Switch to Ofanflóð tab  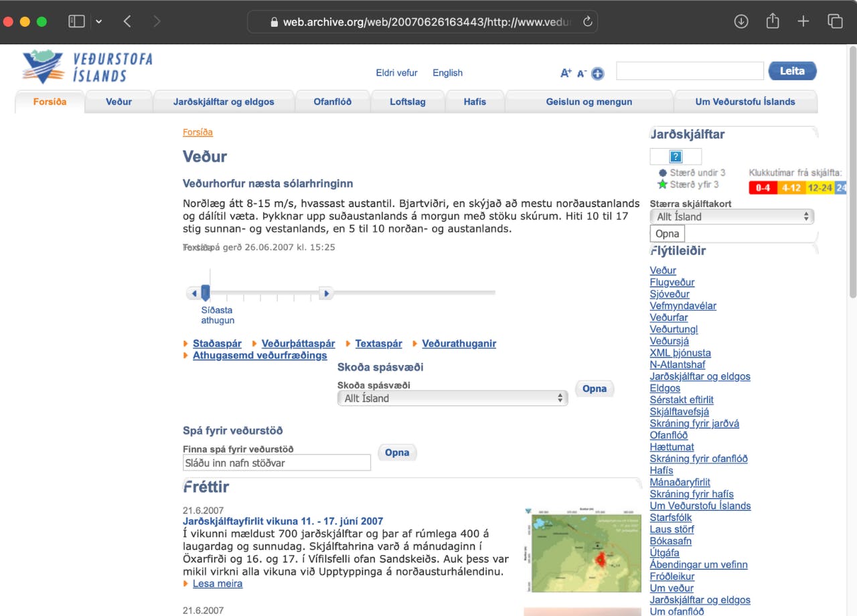coord(332,102)
